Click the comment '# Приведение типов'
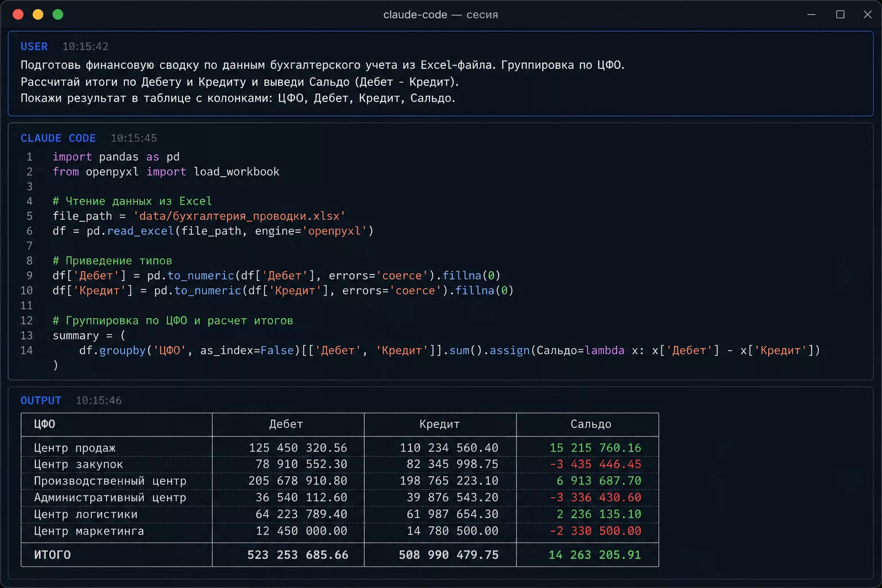Screen dimensions: 882x588 [112, 261]
